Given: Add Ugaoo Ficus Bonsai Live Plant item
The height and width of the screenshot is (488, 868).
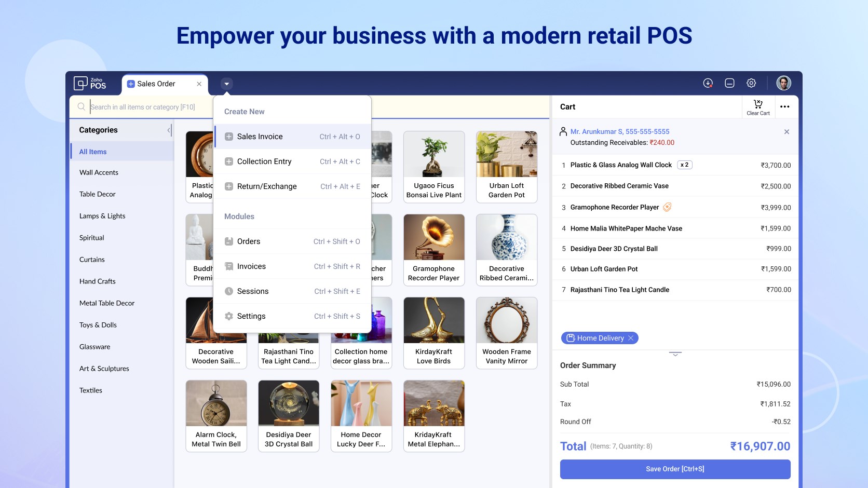Looking at the screenshot, I should (x=434, y=167).
